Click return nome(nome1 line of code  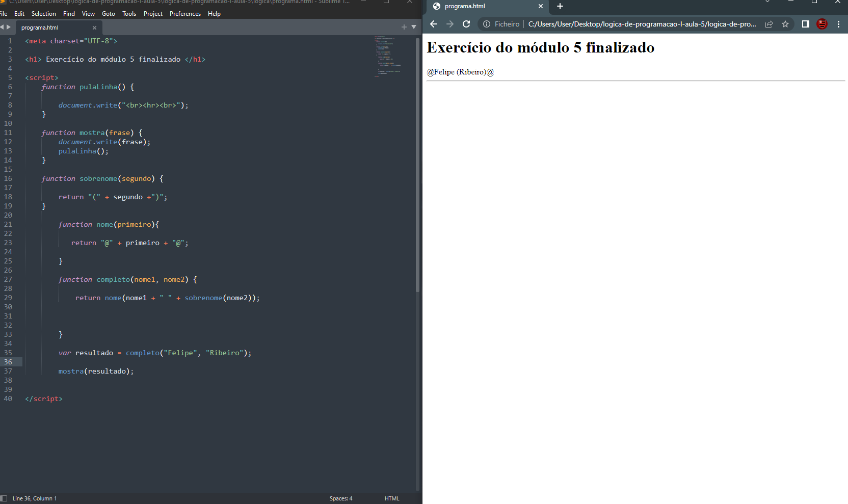(x=168, y=298)
